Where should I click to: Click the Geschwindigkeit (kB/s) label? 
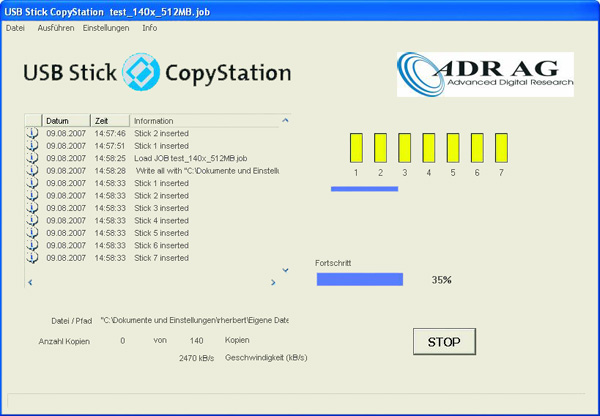266,358
